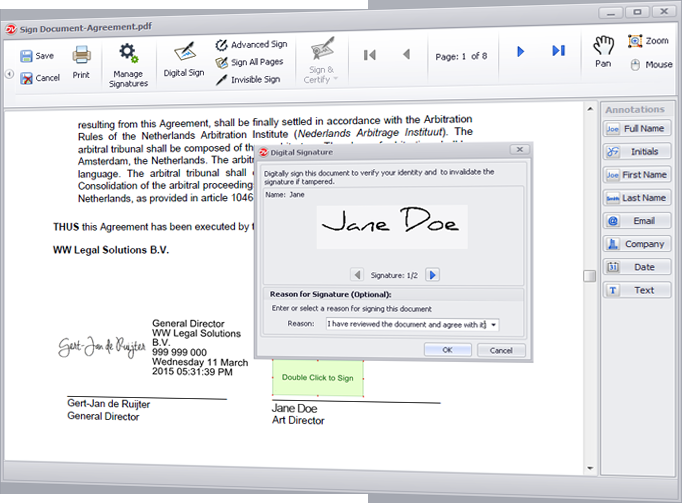This screenshot has height=503, width=682.
Task: Activate the Pan hand tool
Action: [x=604, y=51]
